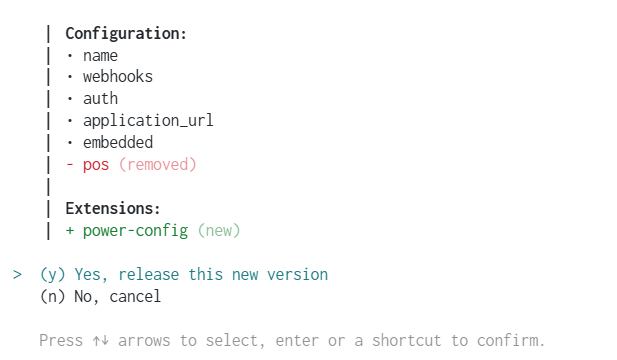Click the '(y)' shortcut marker
This screenshot has width=617, height=360.
(52, 275)
